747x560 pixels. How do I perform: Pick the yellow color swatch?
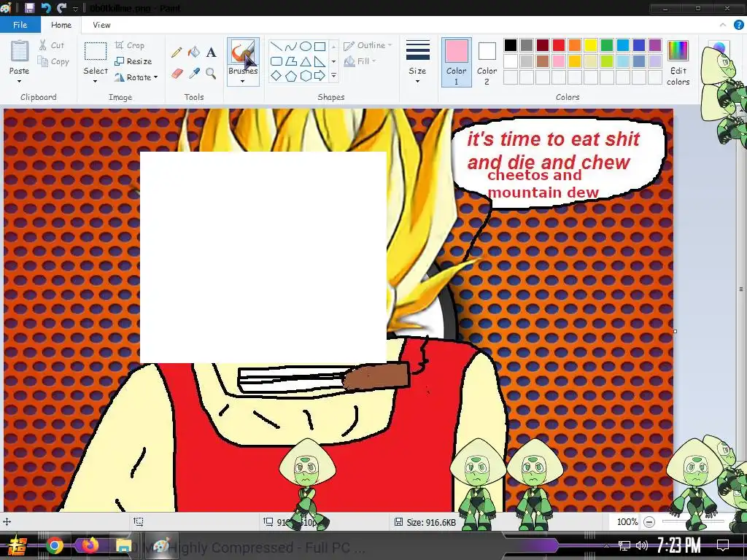point(591,44)
